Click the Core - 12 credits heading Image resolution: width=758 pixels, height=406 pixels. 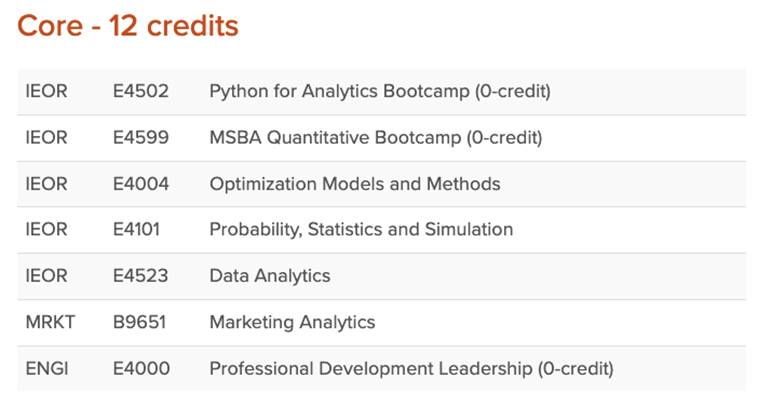tap(128, 26)
